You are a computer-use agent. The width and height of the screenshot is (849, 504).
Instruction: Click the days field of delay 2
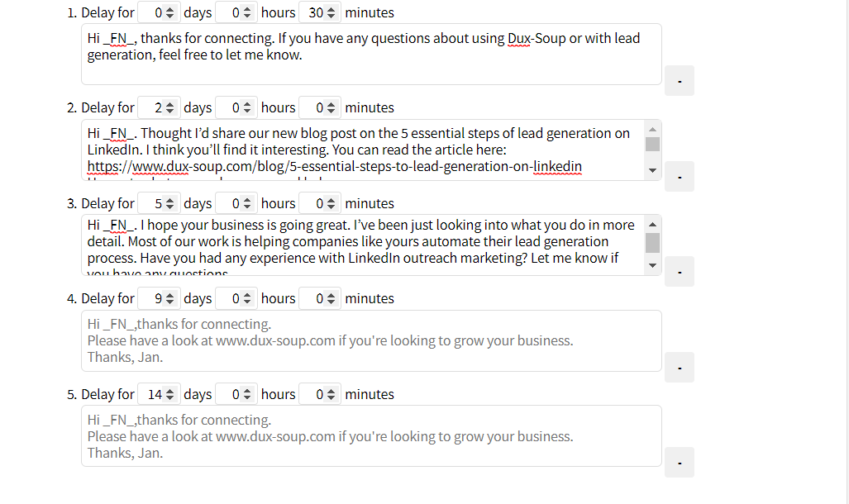tap(158, 107)
